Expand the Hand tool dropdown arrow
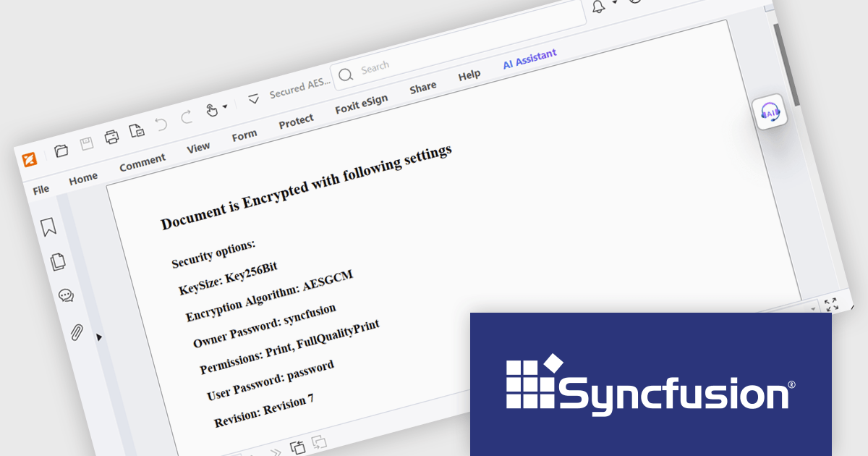 point(225,106)
